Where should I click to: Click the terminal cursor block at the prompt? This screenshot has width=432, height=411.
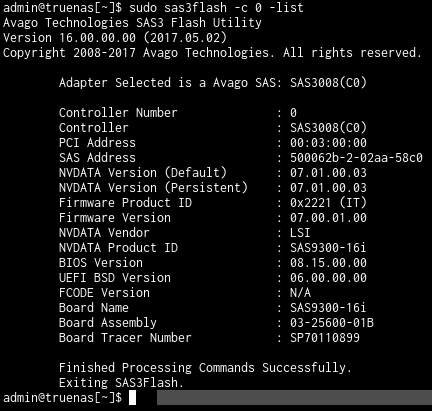click(x=132, y=398)
